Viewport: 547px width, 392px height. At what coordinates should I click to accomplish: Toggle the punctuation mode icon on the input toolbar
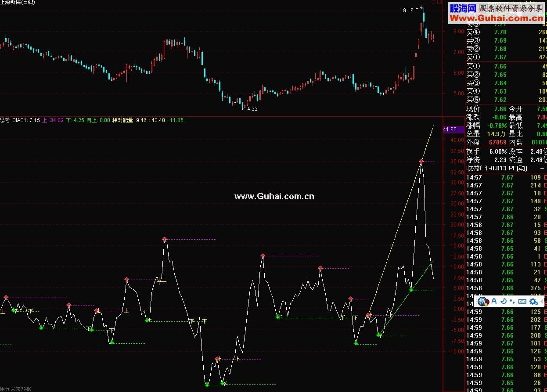(x=512, y=301)
